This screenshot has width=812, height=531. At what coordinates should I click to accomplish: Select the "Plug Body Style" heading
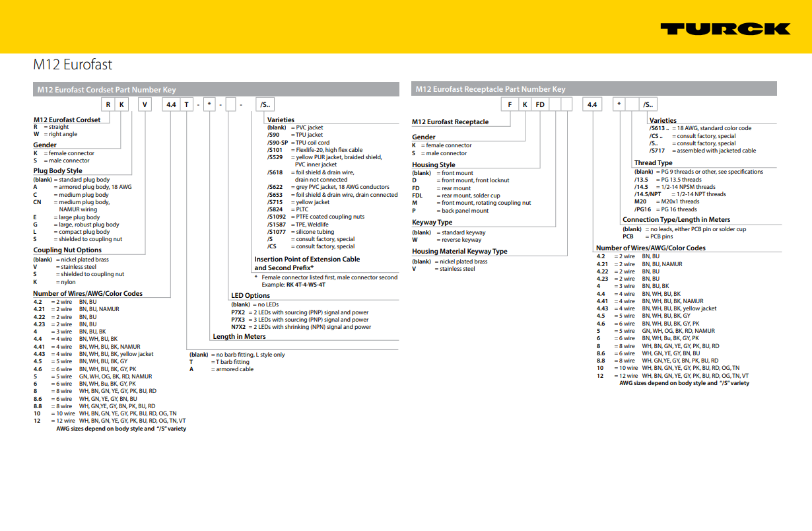pyautogui.click(x=58, y=170)
